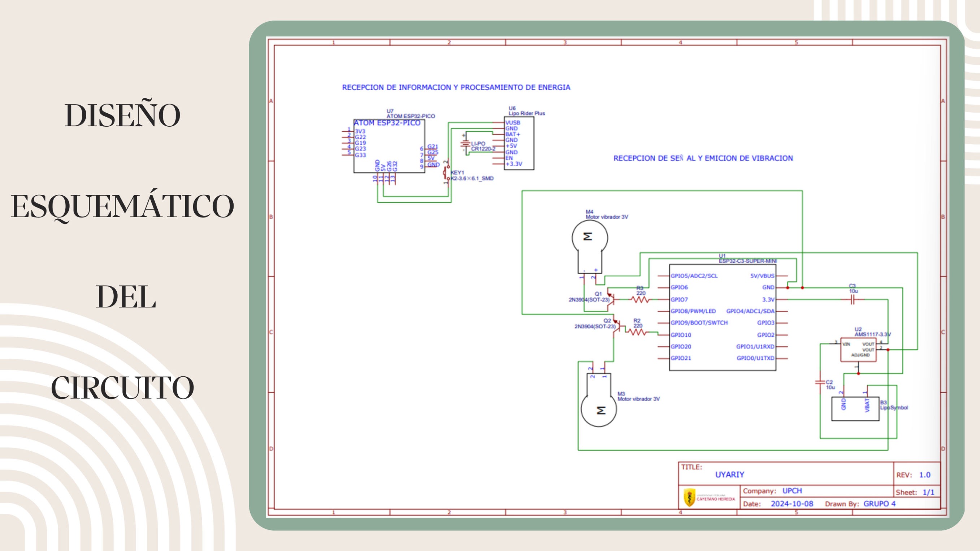Click the GPIO6 pin label
Viewport: 980px width, 551px height.
(x=679, y=287)
